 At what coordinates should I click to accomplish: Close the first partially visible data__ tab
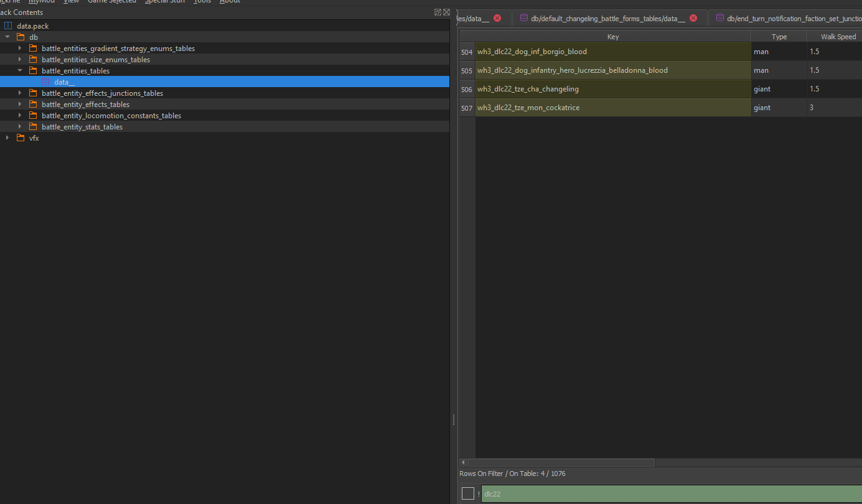point(497,18)
